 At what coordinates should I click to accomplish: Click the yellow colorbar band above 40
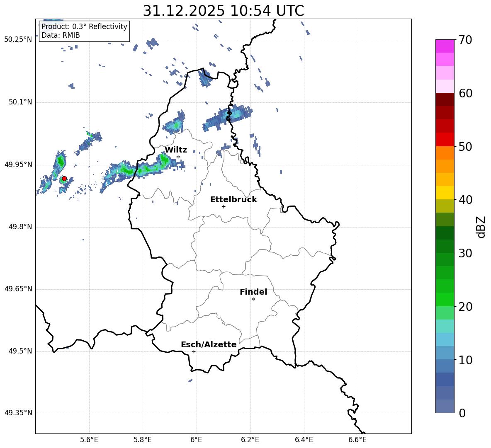point(445,193)
